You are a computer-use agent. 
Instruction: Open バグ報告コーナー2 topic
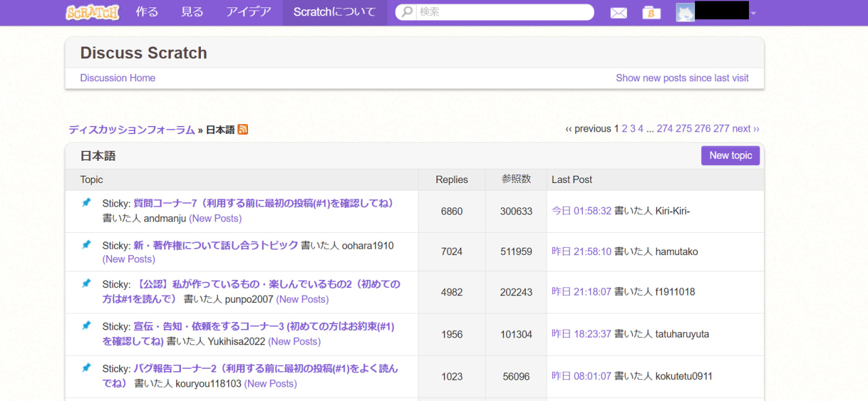click(x=250, y=376)
